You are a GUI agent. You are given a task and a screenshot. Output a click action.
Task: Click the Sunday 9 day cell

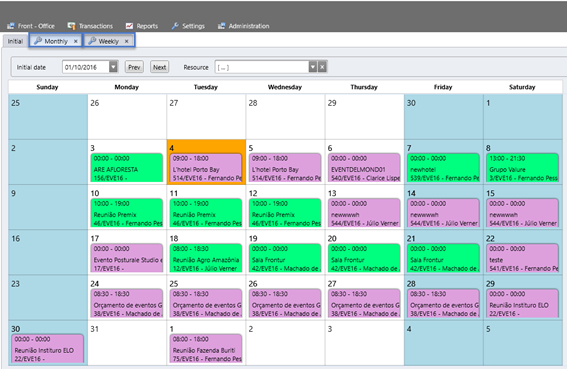[48, 207]
